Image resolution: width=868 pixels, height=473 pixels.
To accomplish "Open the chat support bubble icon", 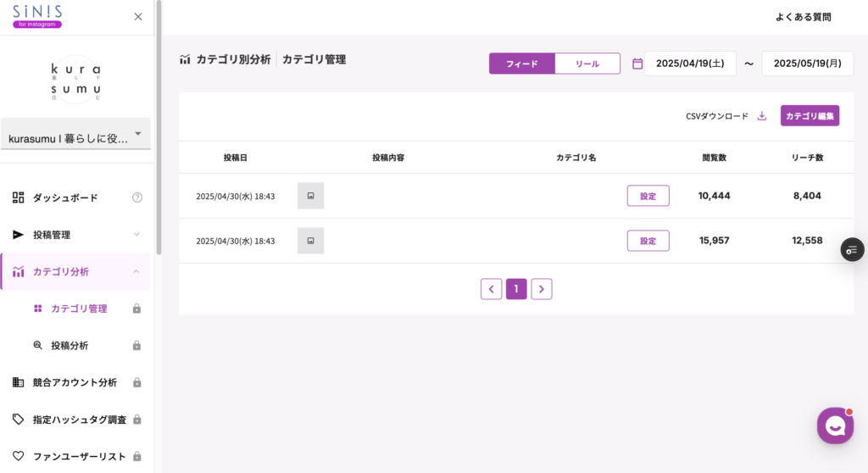I will coord(835,426).
